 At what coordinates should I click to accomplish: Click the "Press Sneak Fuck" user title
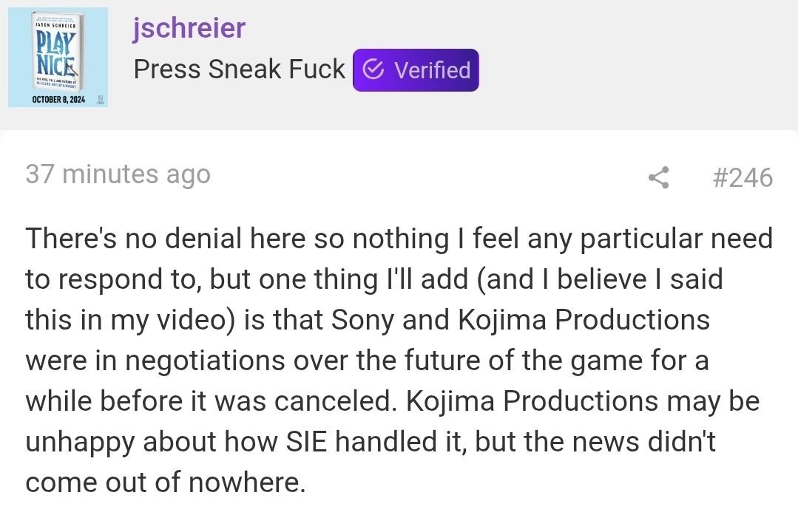tap(240, 69)
